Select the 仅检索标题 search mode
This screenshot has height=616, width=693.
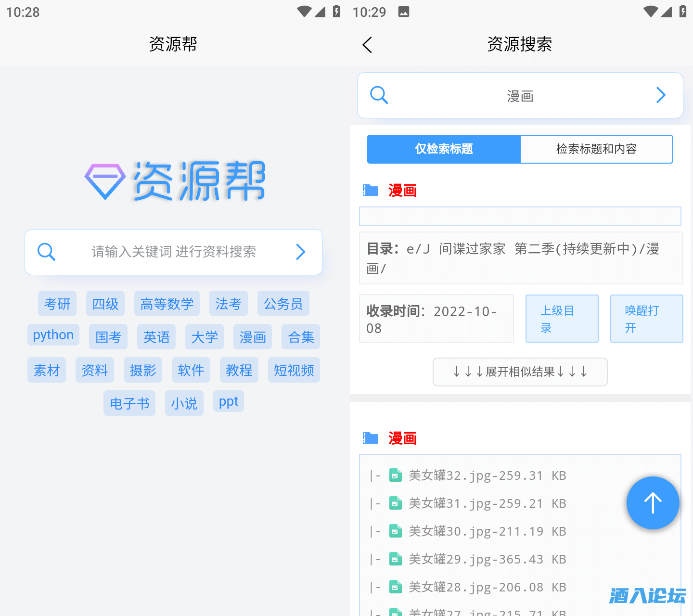tap(444, 149)
